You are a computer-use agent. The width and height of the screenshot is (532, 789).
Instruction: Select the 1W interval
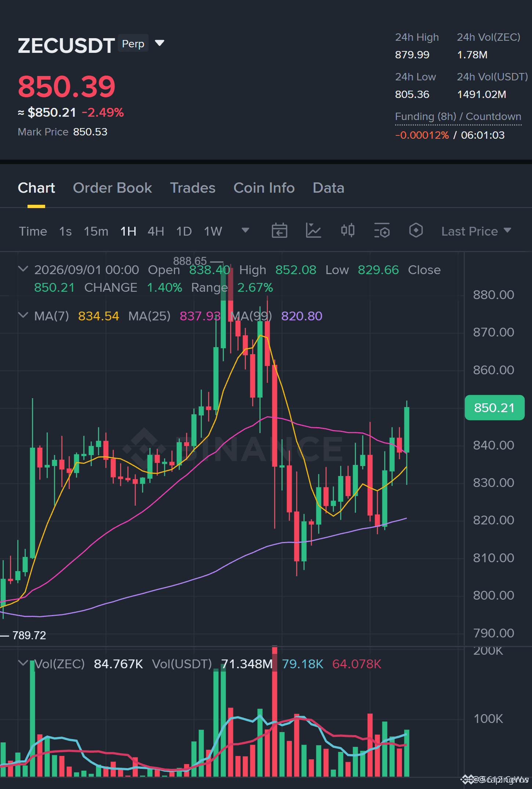pyautogui.click(x=213, y=231)
